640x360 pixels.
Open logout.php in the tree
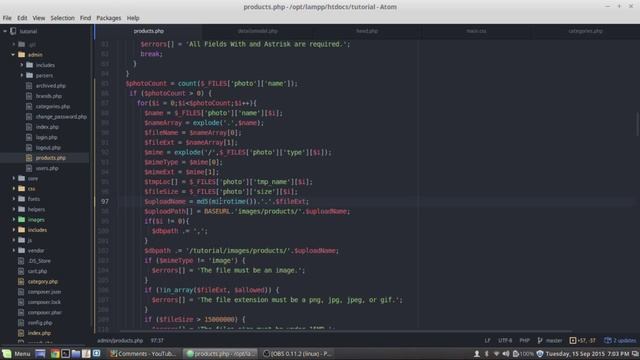(48, 147)
